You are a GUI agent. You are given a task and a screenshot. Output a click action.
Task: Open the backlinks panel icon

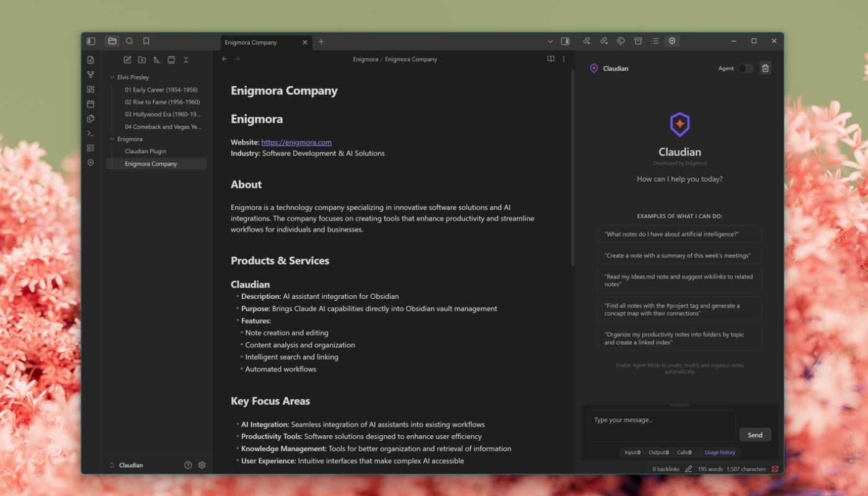coord(587,41)
